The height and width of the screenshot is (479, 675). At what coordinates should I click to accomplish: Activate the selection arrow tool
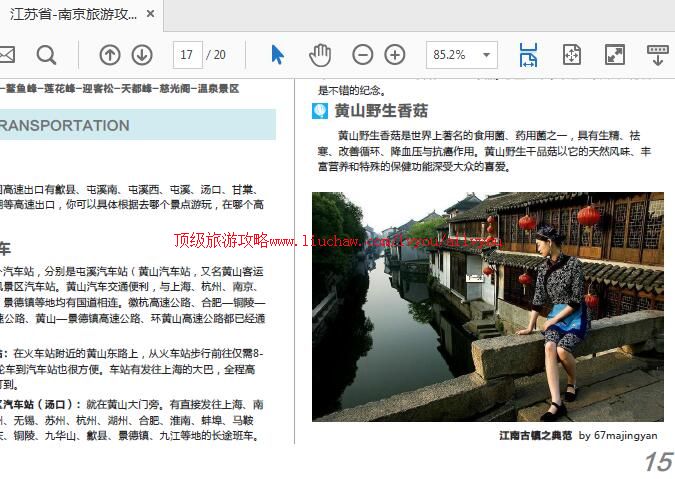pyautogui.click(x=277, y=55)
